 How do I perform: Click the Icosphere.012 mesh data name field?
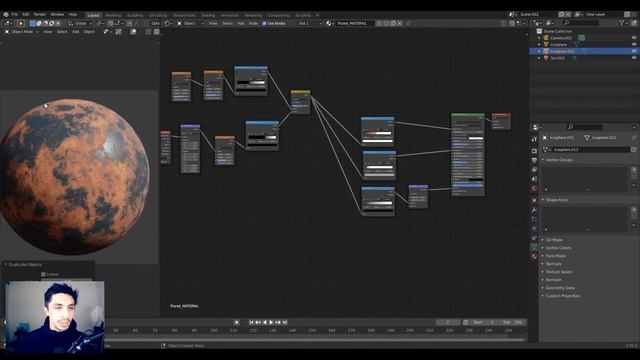tap(591, 150)
